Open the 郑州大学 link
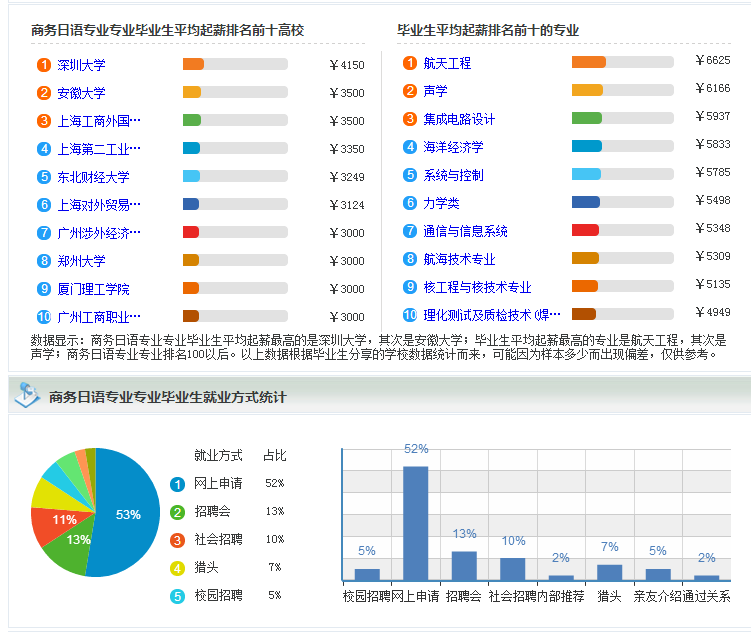The image size is (751, 632). [81, 261]
